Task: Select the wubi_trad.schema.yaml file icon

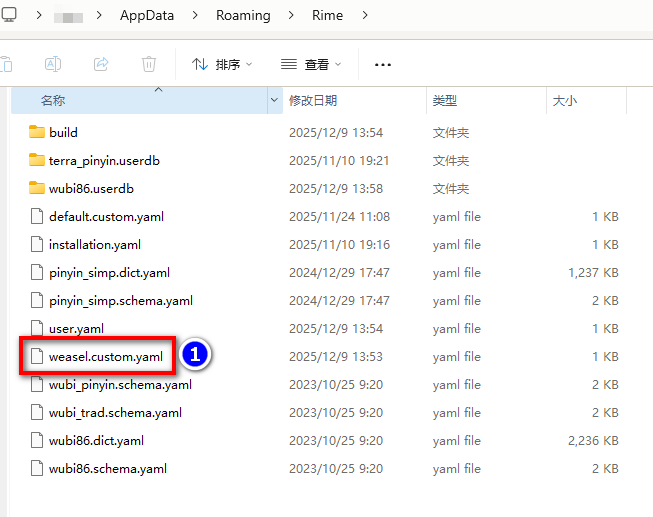Action: coord(37,412)
